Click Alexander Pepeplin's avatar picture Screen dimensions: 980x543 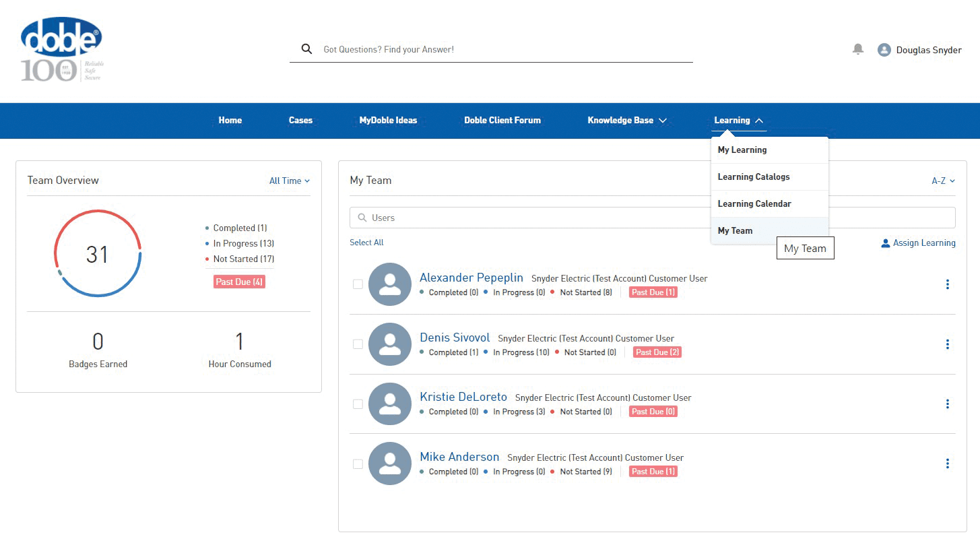[x=390, y=284]
